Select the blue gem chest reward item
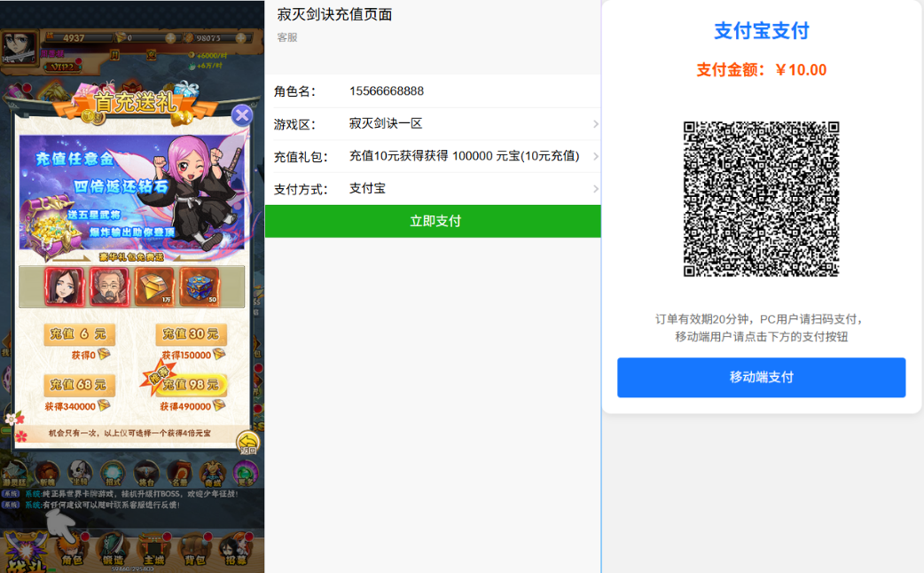The height and width of the screenshot is (573, 924). click(x=200, y=286)
